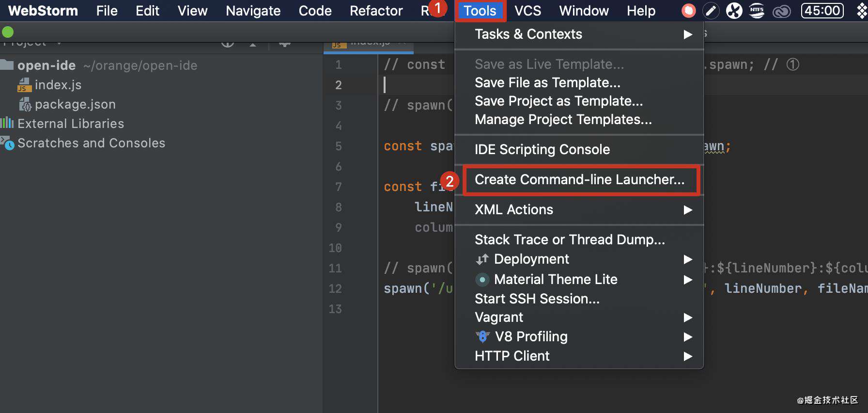Open the File menu
The width and height of the screenshot is (868, 413).
(x=107, y=11)
